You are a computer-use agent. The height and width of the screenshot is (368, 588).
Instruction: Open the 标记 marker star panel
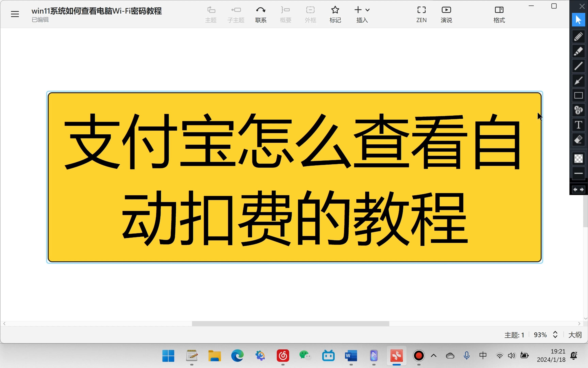[x=335, y=15]
